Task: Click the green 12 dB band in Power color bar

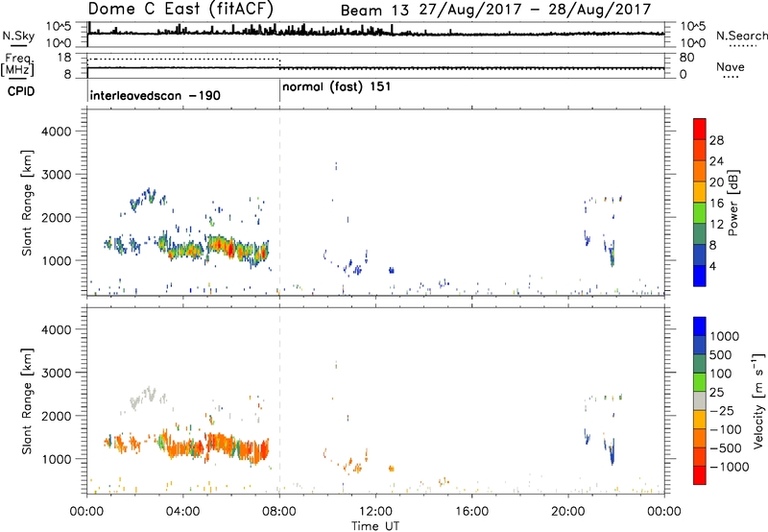Action: 700,213
